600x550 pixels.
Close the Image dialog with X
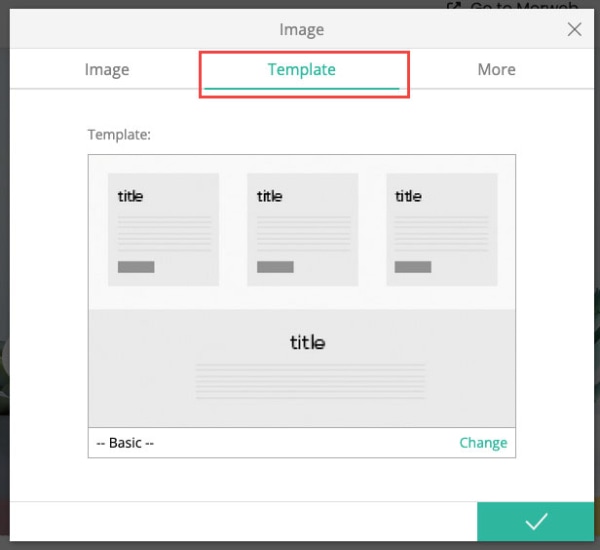tap(574, 29)
